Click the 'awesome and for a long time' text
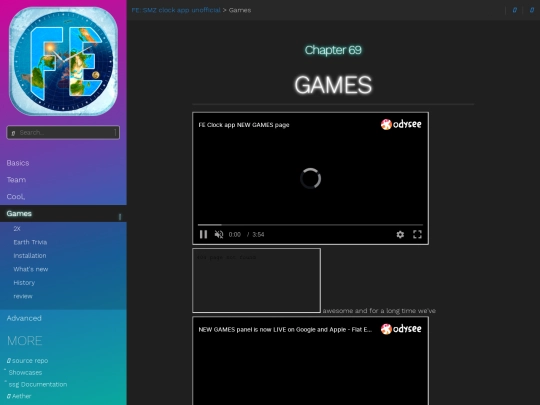Viewport: 540px width, 405px height. click(x=379, y=311)
